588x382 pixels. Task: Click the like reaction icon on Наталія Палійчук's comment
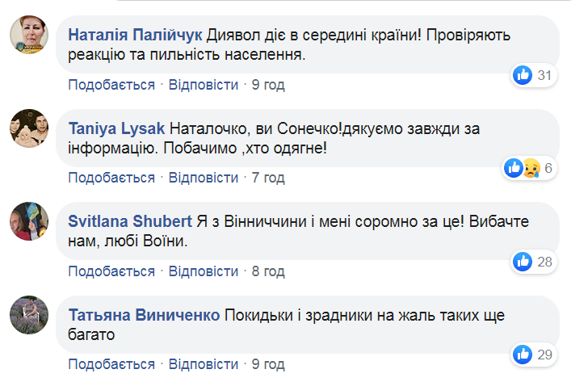tap(523, 75)
